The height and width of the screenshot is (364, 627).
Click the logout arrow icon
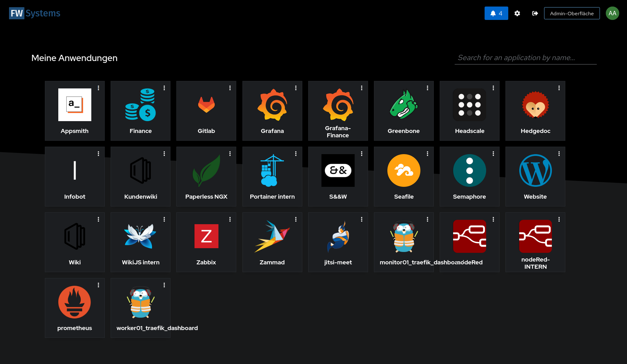tap(535, 13)
